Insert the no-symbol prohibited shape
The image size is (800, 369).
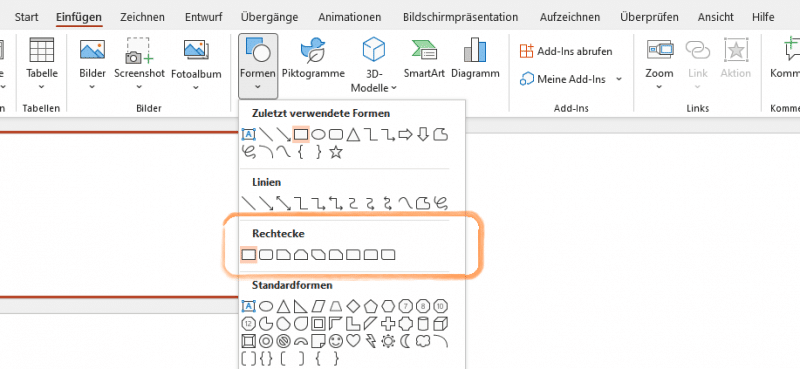(x=283, y=340)
